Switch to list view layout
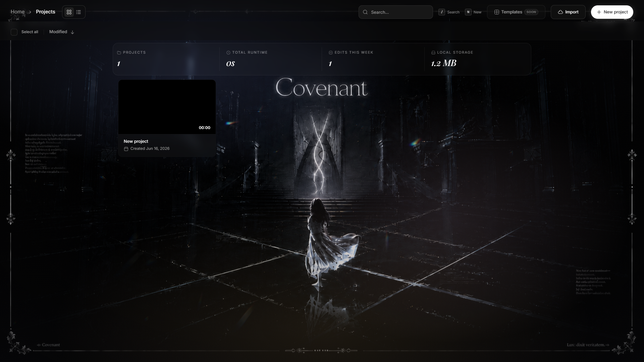Viewport: 644px width, 362px height. (x=78, y=12)
